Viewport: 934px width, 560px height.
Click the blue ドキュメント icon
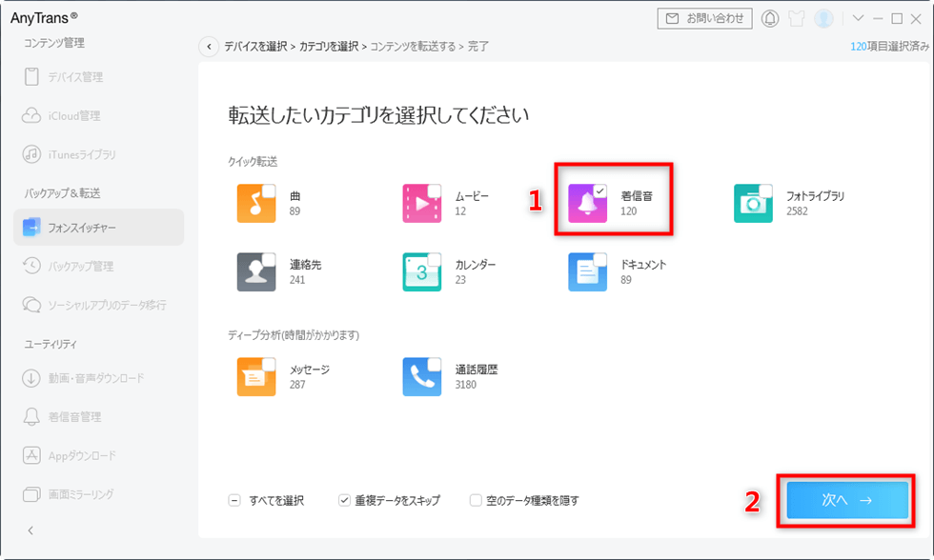587,272
